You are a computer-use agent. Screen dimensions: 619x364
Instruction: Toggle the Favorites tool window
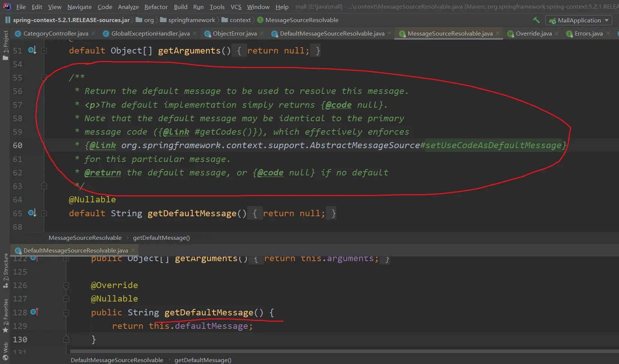click(x=5, y=315)
